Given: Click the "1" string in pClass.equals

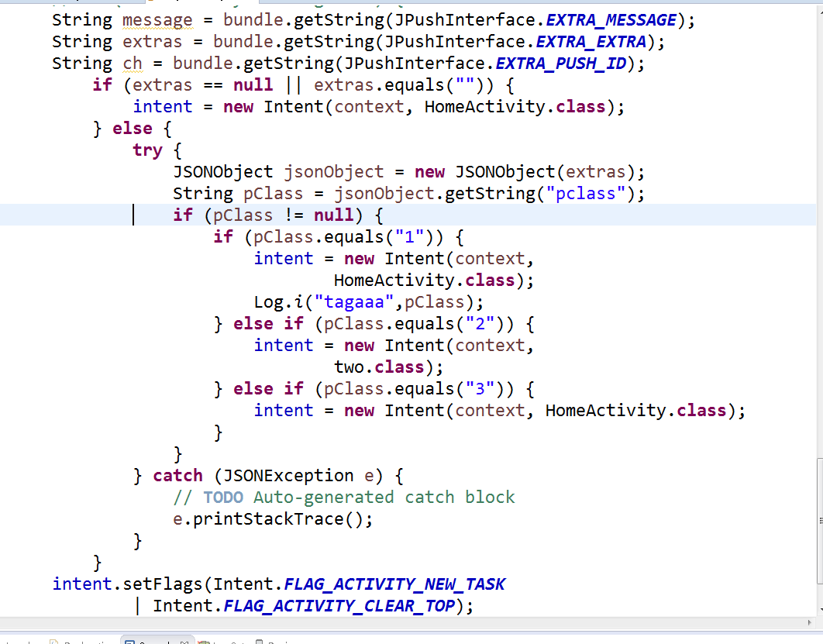Looking at the screenshot, I should 410,237.
